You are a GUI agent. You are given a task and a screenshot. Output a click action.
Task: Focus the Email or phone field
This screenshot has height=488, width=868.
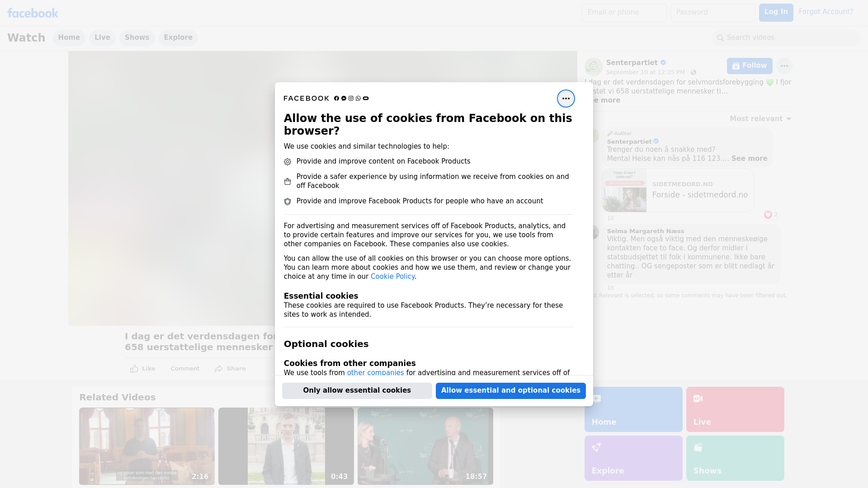coord(624,12)
